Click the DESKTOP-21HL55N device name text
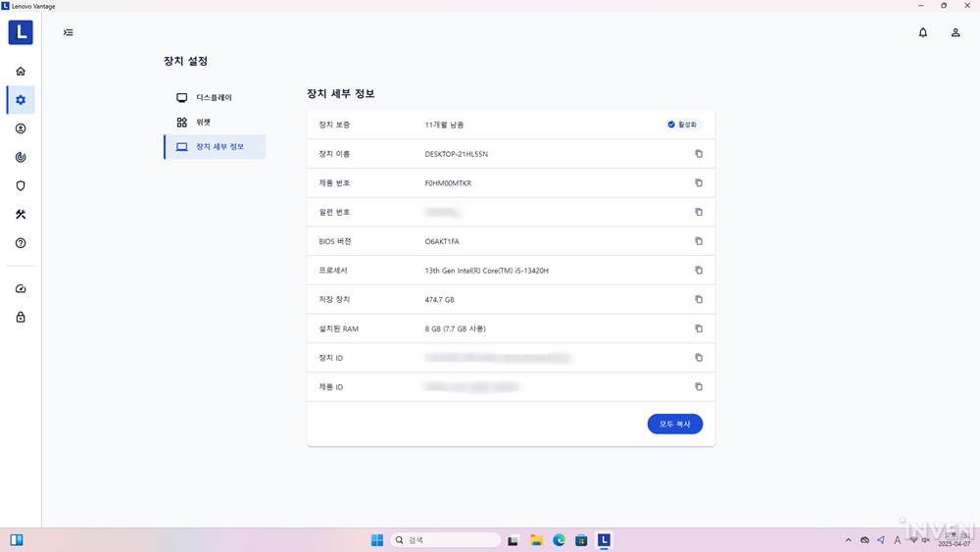980x552 pixels. click(x=457, y=154)
